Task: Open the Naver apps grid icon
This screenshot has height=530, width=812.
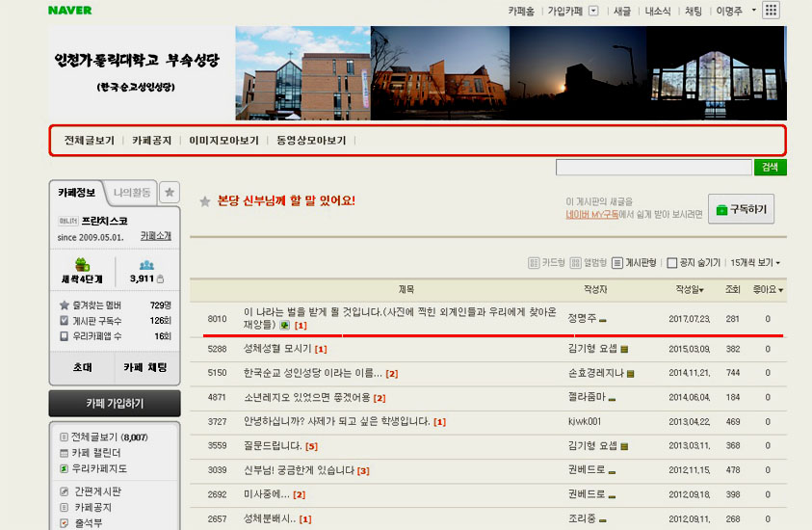Action: pyautogui.click(x=771, y=11)
